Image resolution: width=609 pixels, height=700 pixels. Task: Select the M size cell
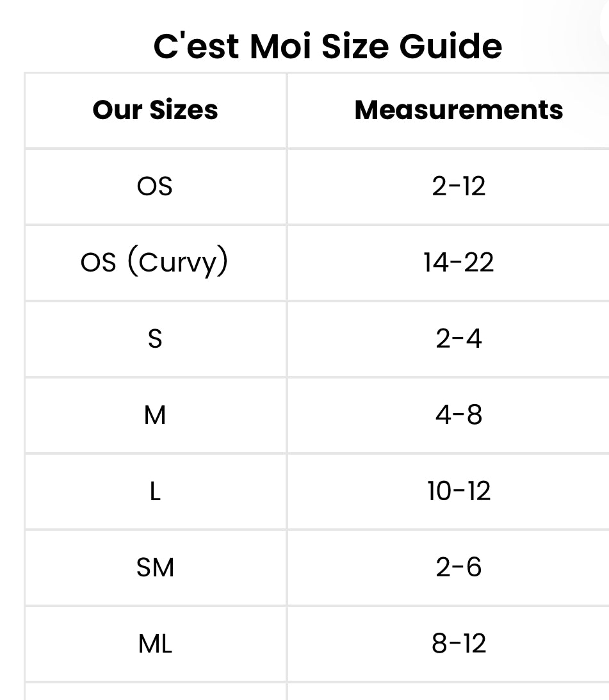point(155,415)
